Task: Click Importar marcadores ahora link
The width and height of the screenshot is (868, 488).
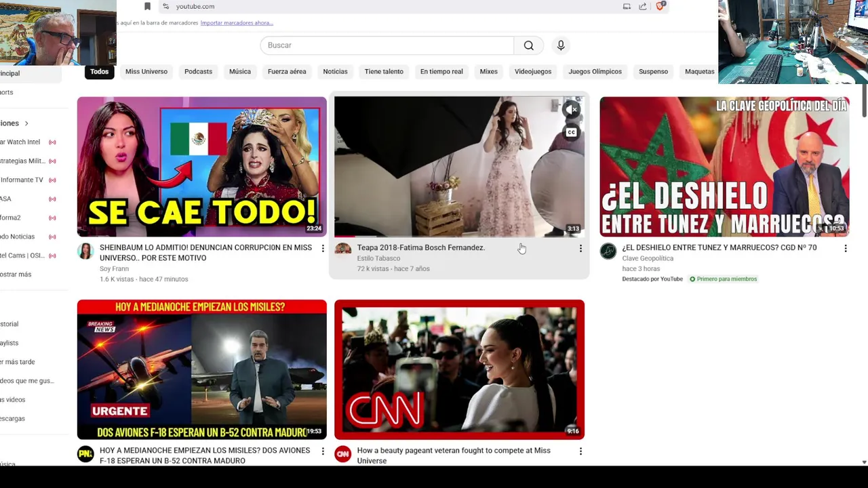Action: pyautogui.click(x=237, y=23)
